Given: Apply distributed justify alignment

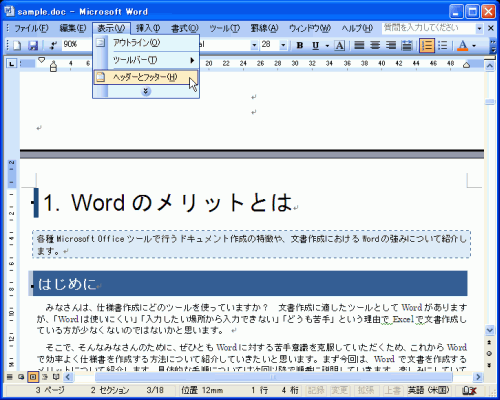Looking at the screenshot, I should pos(407,45).
